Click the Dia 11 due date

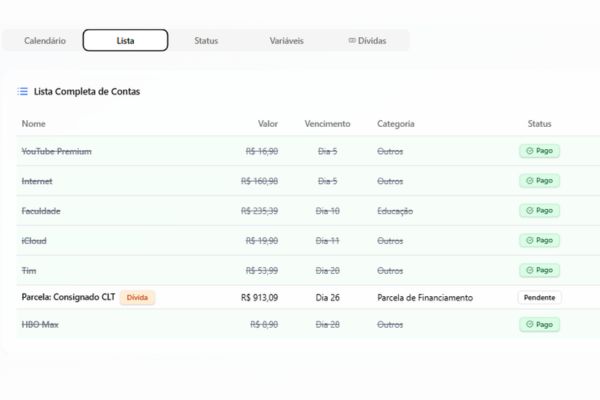click(x=328, y=241)
